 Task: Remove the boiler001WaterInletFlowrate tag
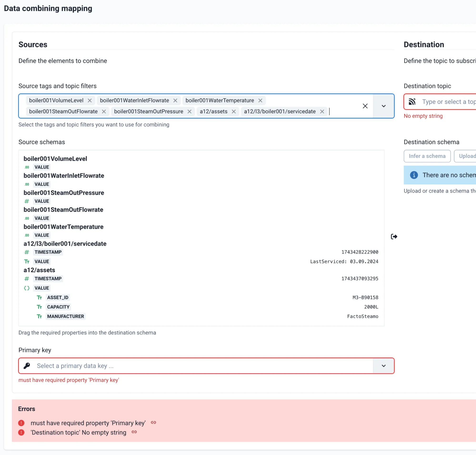pos(175,100)
